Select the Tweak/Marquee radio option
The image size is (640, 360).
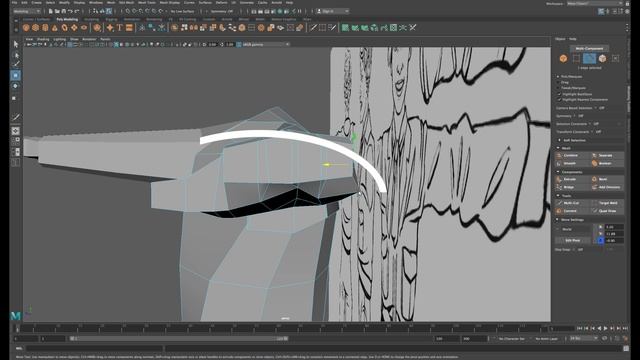tap(558, 88)
